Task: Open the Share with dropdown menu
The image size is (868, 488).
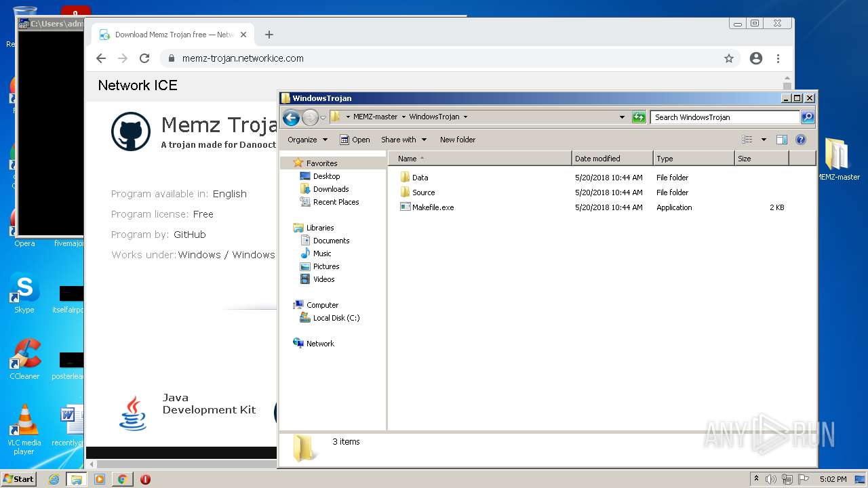Action: click(x=403, y=140)
